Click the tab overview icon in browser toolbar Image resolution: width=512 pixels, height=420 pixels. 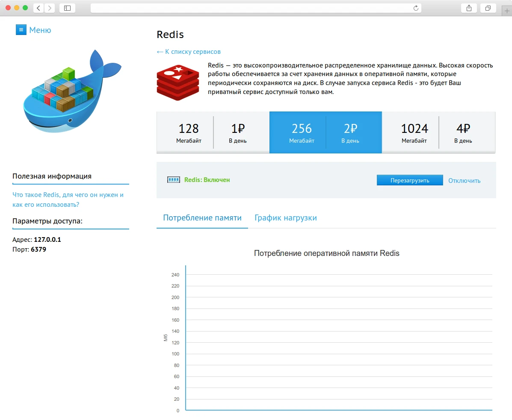click(x=488, y=8)
